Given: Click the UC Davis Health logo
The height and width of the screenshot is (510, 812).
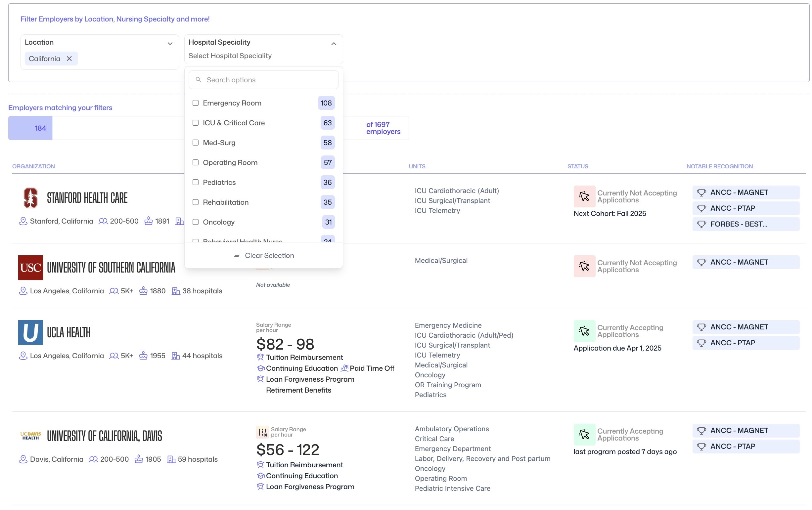Looking at the screenshot, I should pos(31,436).
